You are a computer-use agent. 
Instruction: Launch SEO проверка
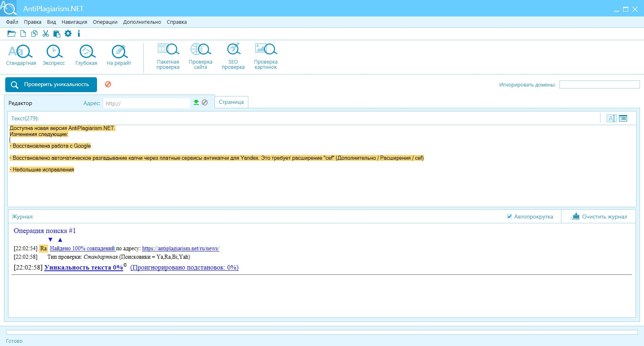coord(233,56)
